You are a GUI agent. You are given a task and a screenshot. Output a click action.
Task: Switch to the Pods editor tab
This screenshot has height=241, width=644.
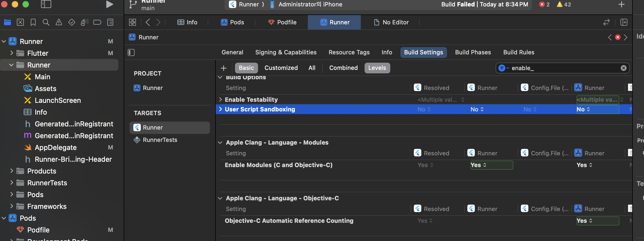pos(232,22)
